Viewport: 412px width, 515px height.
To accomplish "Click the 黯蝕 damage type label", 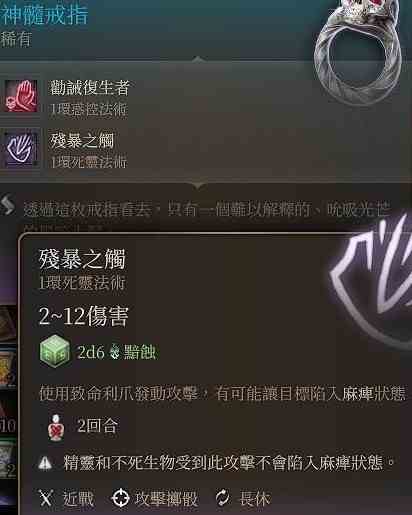I will click(140, 352).
